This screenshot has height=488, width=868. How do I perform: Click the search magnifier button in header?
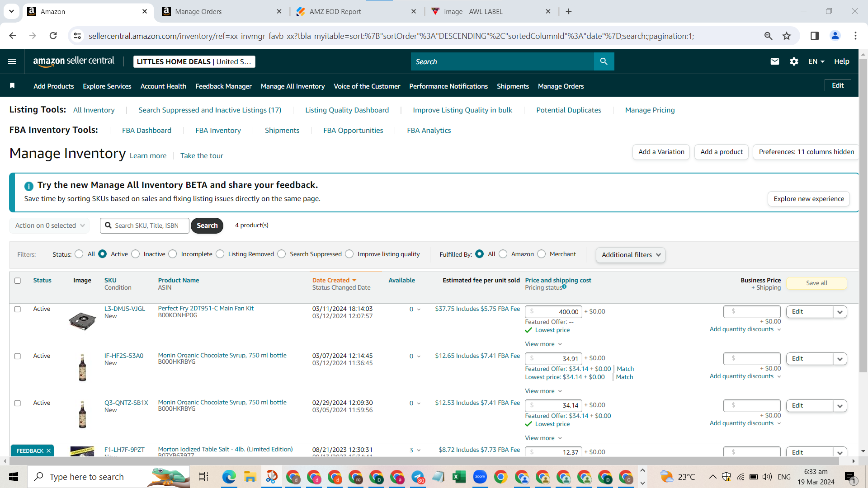pyautogui.click(x=604, y=61)
